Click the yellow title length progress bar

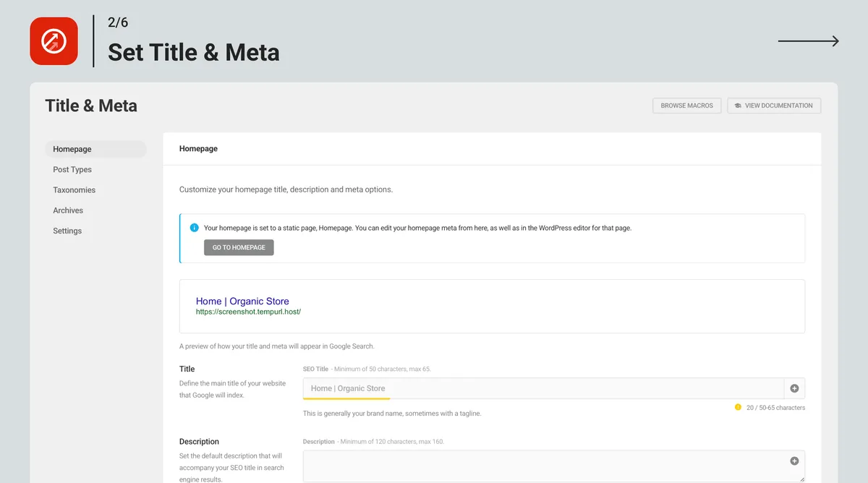pos(346,398)
